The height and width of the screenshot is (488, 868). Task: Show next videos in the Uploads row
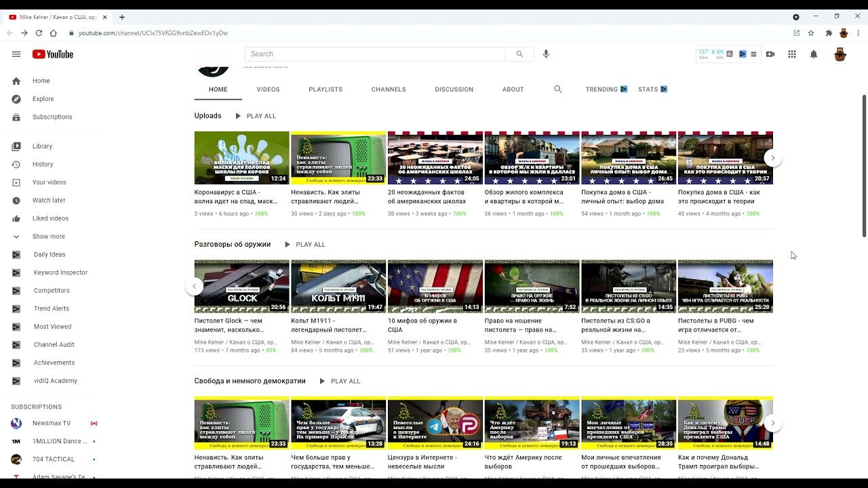772,158
